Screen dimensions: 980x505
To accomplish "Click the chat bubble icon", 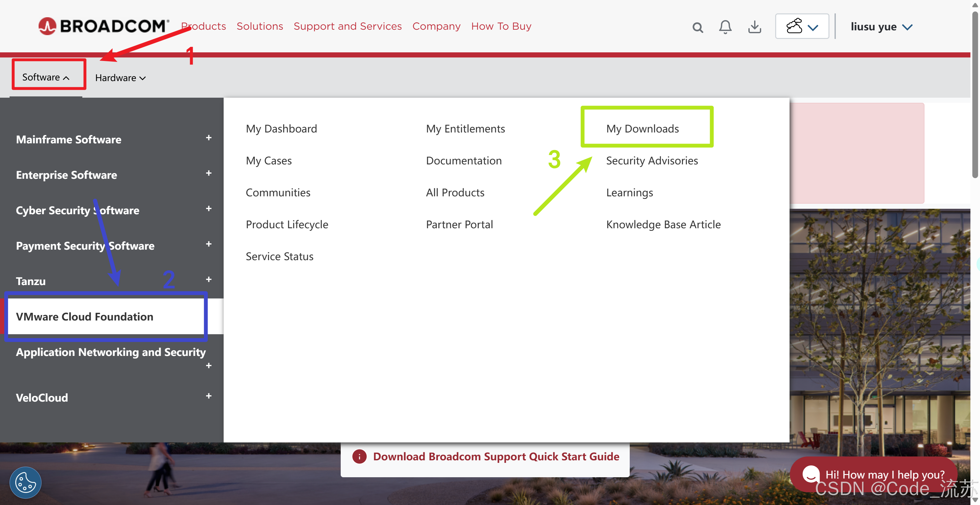I will [811, 474].
